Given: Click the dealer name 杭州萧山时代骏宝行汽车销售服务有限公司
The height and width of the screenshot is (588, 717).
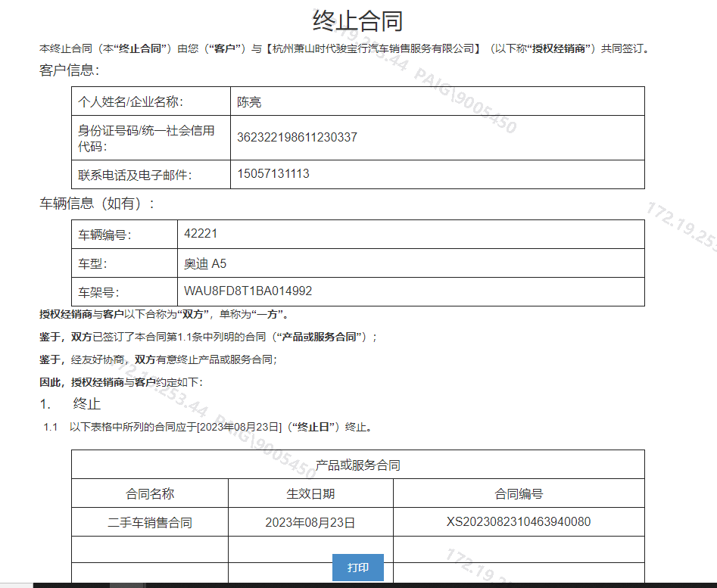Looking at the screenshot, I should (x=373, y=48).
